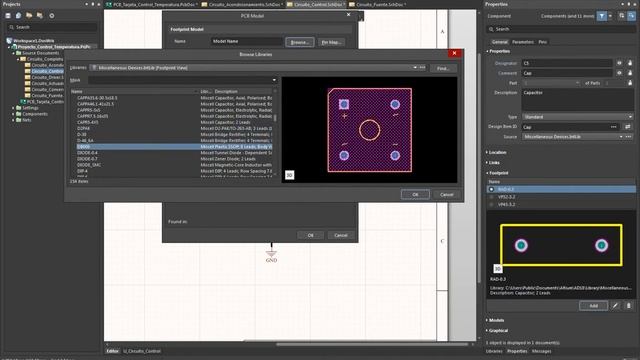Collapse the Properties section header
This screenshot has width=640, height=360.
[499, 51]
